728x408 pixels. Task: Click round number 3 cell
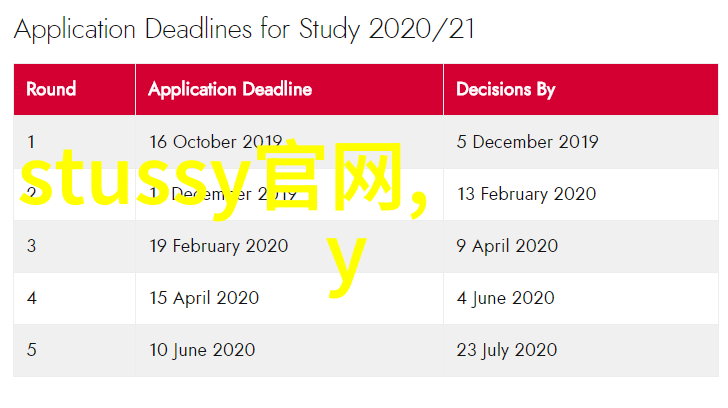[x=31, y=246]
